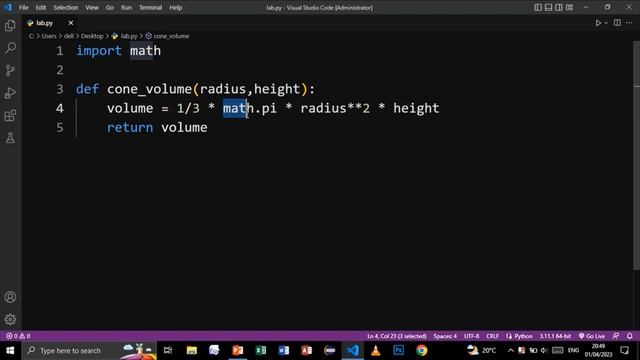Click line number 1 in gutter
This screenshot has height=360, width=640.
[x=60, y=51]
